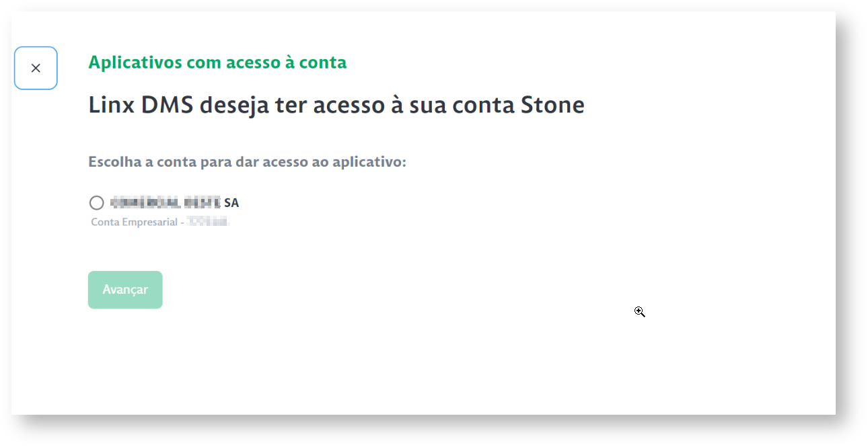Image resolution: width=868 pixels, height=447 pixels.
Task: Click the 'Conta Empresarial' account type text
Action: tap(134, 222)
